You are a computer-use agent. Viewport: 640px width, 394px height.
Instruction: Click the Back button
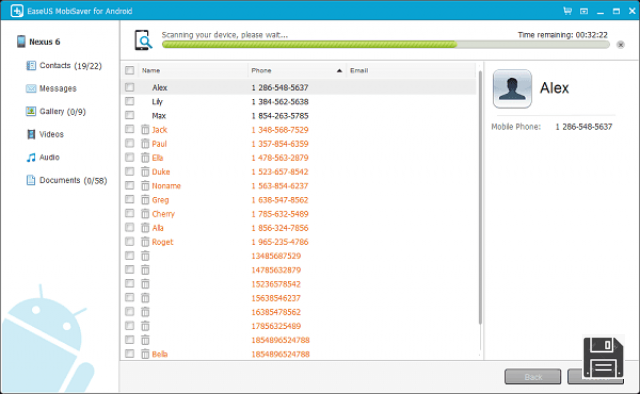tap(533, 376)
